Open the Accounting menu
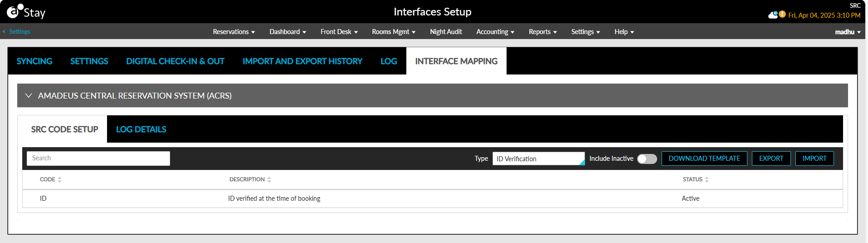Screen dimensions: 868x243 point(495,32)
